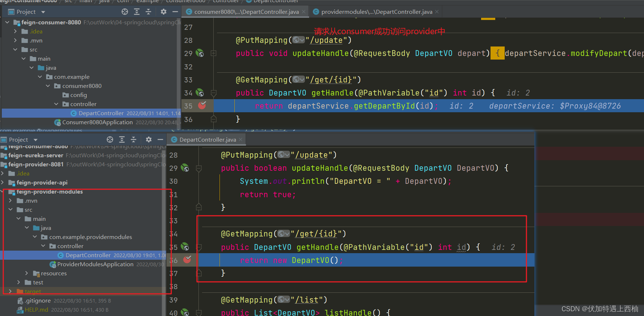Click Collapse All icon in upper Project toolbar
The height and width of the screenshot is (316, 644).
tap(148, 12)
